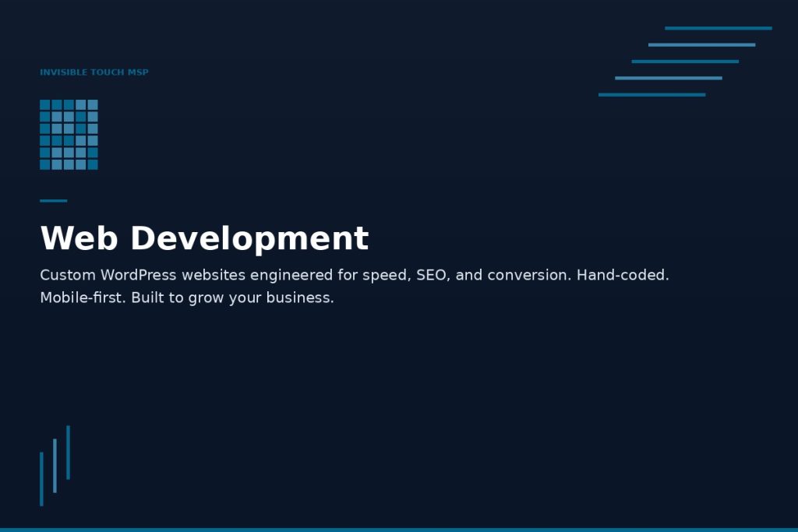
Task: Click the bottom-right square of the grid icon
Action: (x=94, y=165)
